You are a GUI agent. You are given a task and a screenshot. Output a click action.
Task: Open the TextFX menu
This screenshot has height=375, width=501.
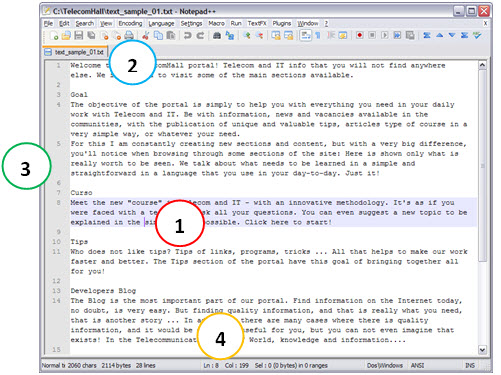click(257, 23)
